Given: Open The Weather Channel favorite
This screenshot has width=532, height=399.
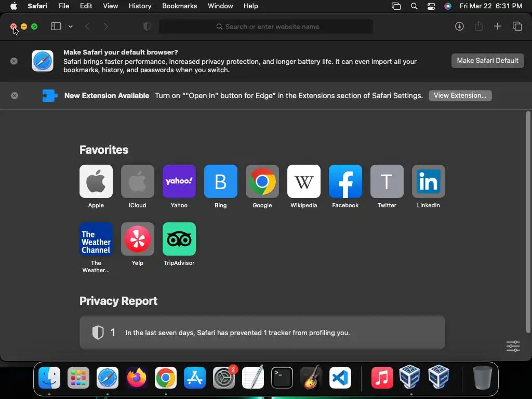Looking at the screenshot, I should (x=96, y=239).
